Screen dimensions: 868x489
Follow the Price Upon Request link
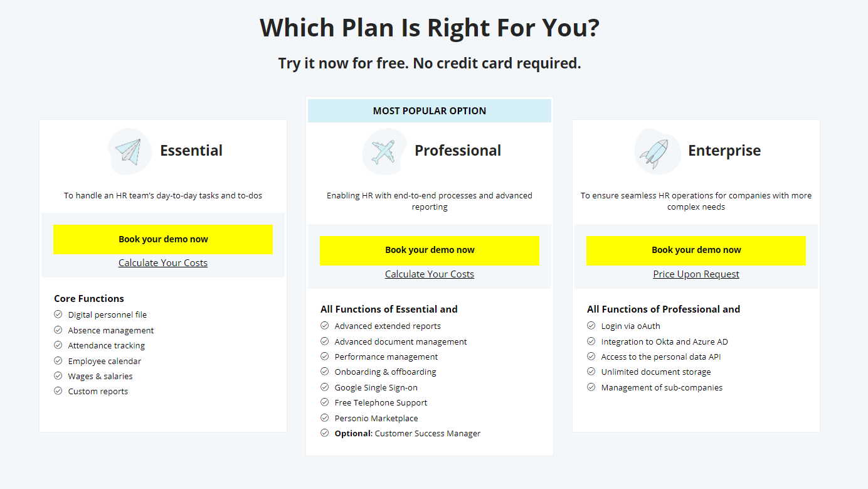[696, 274]
